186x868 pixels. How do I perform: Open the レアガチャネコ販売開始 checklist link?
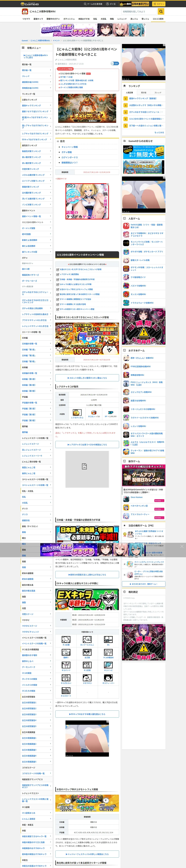(69, 274)
